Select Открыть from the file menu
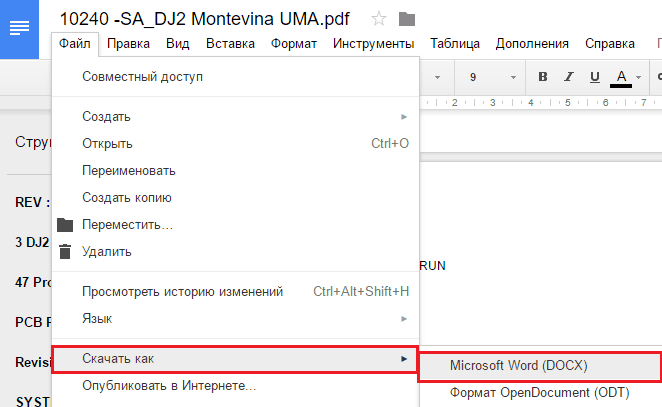The width and height of the screenshot is (662, 407). pos(107,143)
